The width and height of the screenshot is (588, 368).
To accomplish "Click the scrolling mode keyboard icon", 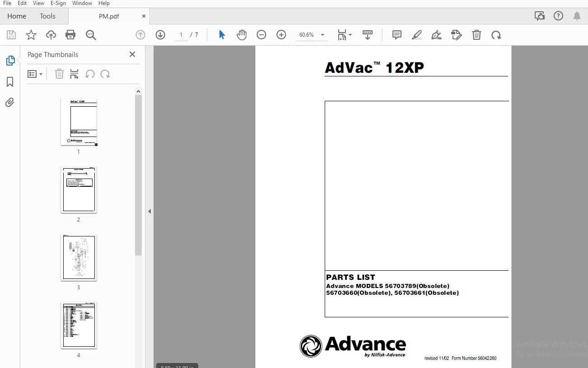I will [368, 35].
